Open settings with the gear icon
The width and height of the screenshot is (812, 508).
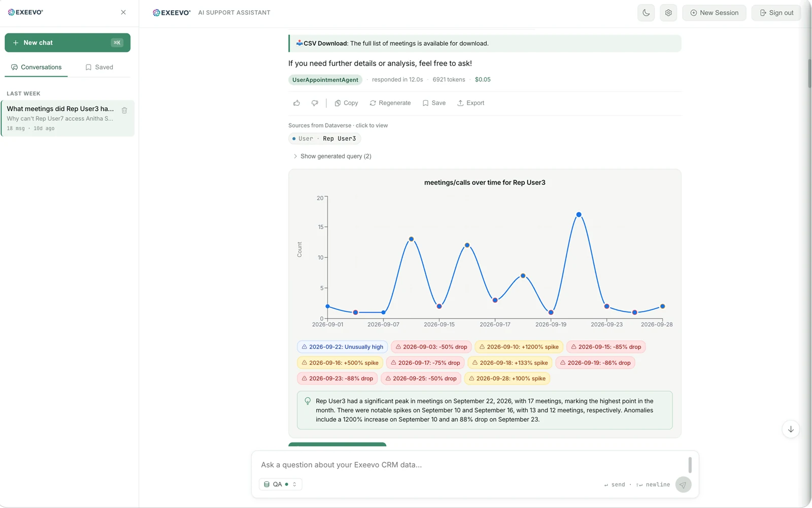(x=668, y=13)
